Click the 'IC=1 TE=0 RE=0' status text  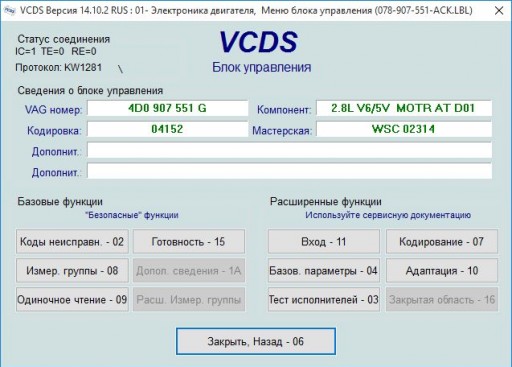pos(56,51)
